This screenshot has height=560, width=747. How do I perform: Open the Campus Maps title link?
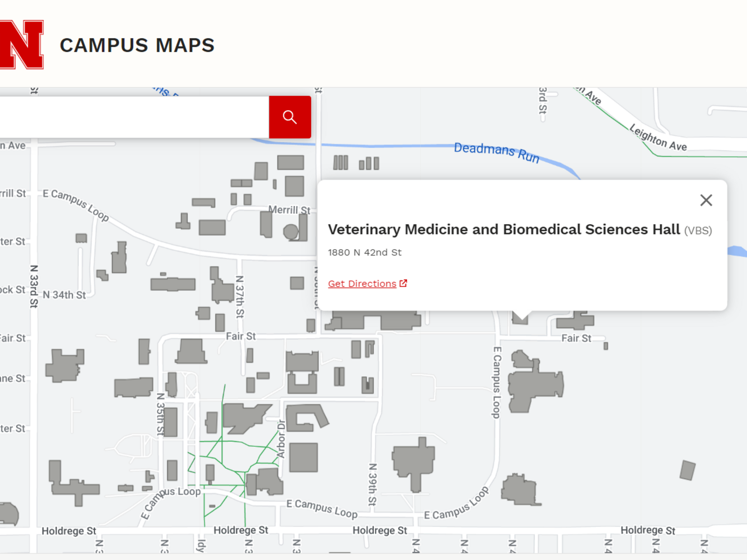(137, 45)
